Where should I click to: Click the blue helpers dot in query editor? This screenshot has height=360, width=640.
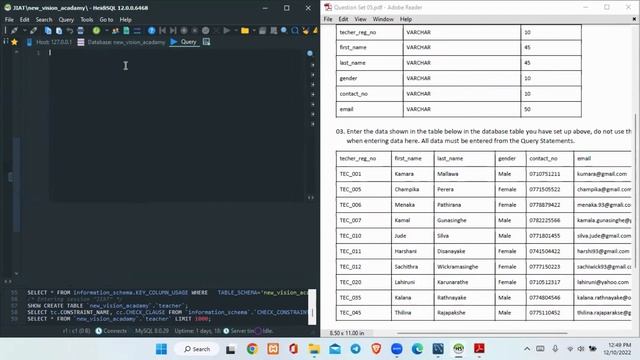(x=310, y=53)
